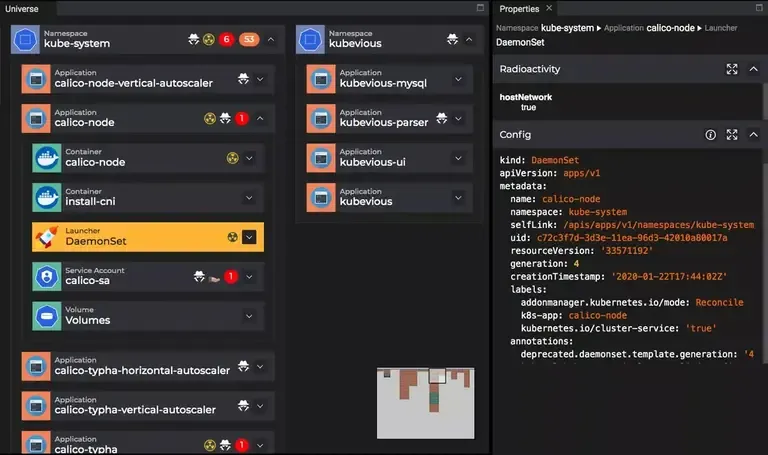Collapse the kubevious namespace

tap(469, 40)
